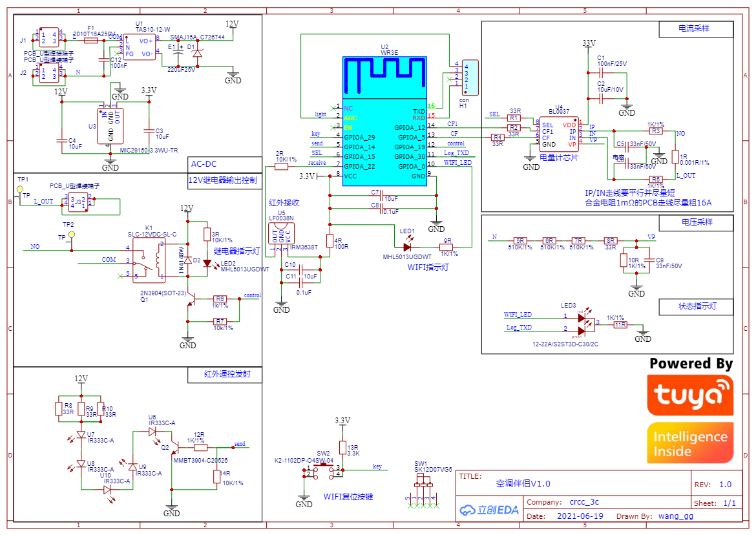This screenshot has height=535, width=756.
Task: Click yellow test point TP1
Action: tap(20, 189)
